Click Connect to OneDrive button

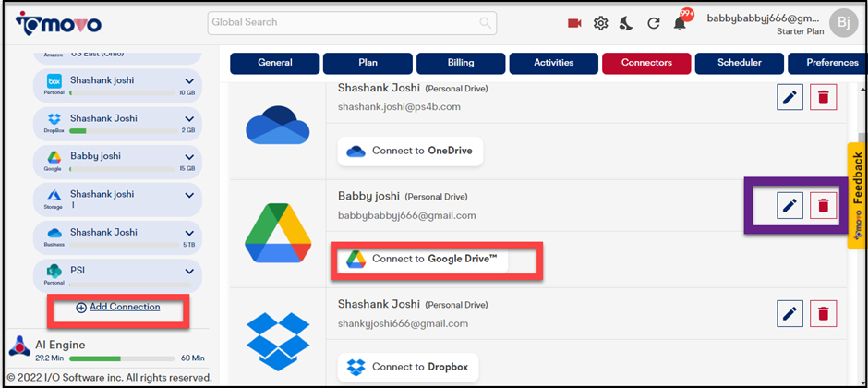pos(411,152)
